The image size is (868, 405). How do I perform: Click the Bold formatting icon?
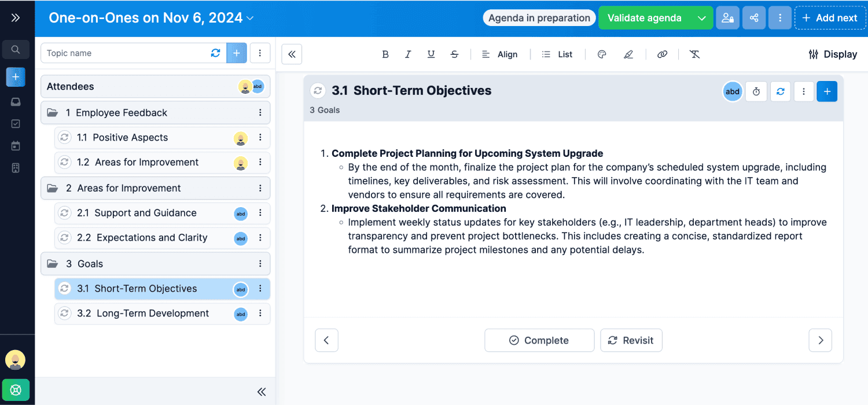385,54
